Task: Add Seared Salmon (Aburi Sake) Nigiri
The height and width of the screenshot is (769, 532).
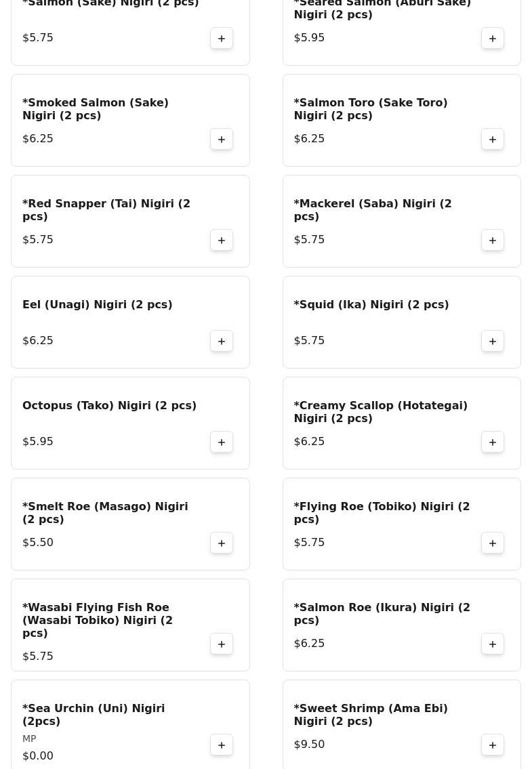Action: pyautogui.click(x=492, y=38)
